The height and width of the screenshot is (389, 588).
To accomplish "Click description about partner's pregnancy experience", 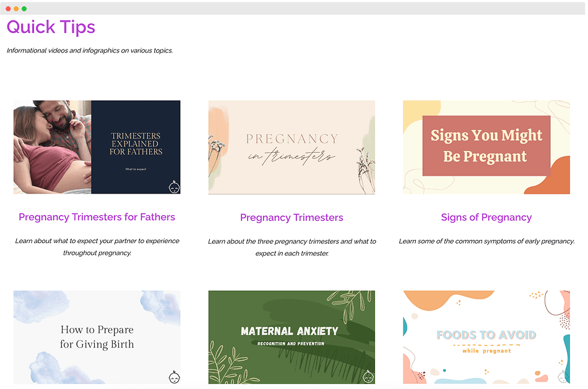I will coord(97,247).
